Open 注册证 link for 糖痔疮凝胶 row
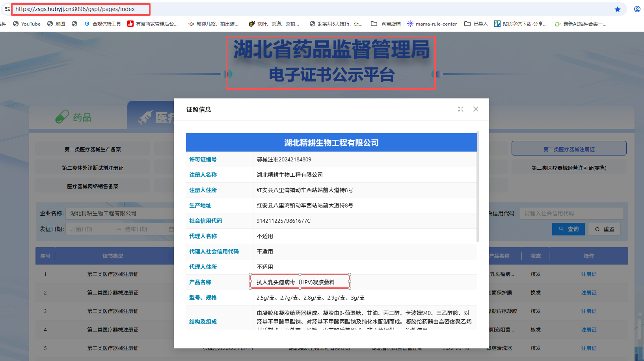Viewport: 644px width, 361px height. [x=589, y=311]
